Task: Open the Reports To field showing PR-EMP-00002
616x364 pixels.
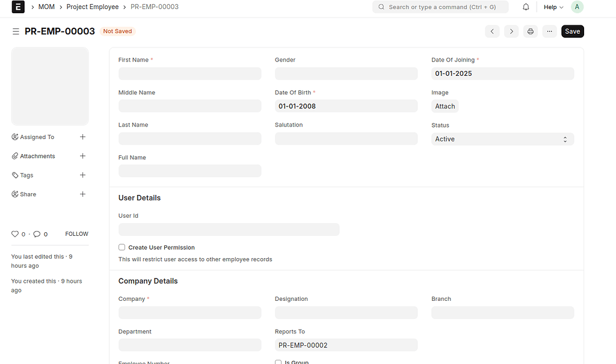Action: pos(346,345)
